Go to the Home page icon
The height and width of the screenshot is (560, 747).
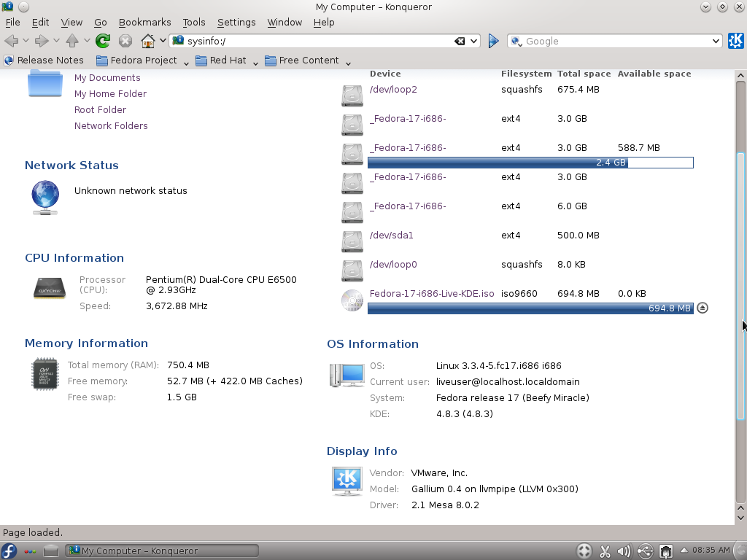pyautogui.click(x=147, y=41)
